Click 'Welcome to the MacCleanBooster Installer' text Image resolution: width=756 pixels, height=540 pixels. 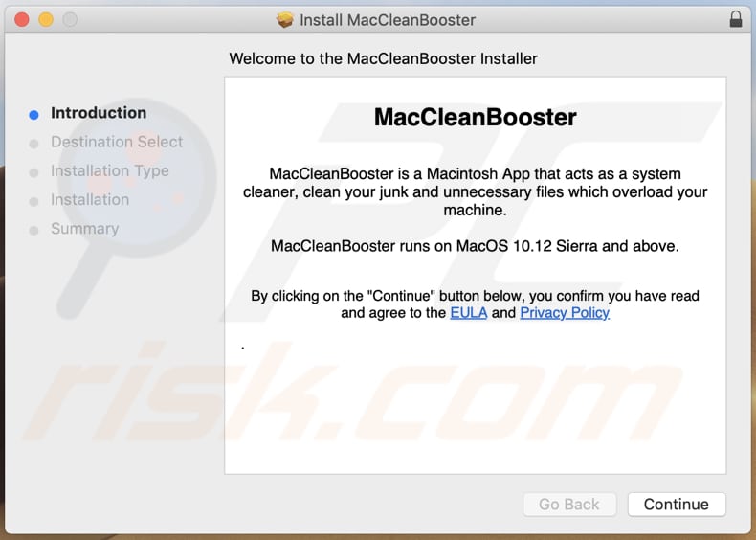click(384, 58)
